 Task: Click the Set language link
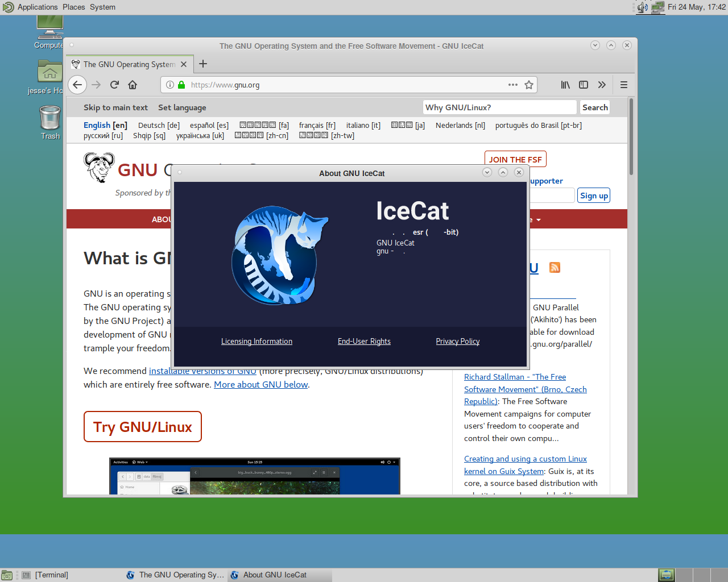(182, 107)
